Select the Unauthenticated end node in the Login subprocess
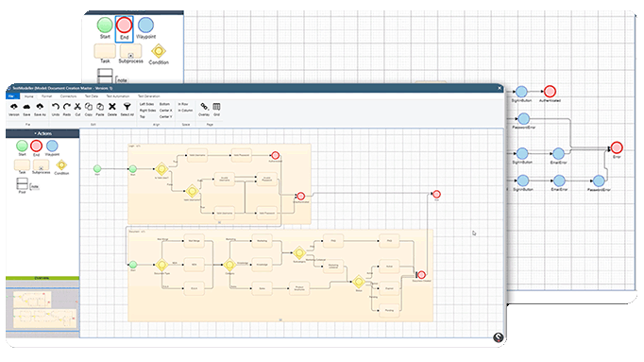 (x=300, y=196)
